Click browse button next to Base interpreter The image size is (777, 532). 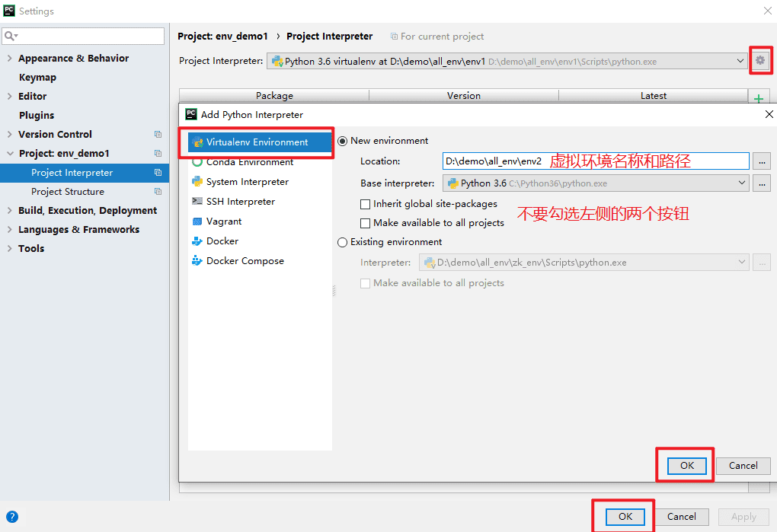click(762, 183)
